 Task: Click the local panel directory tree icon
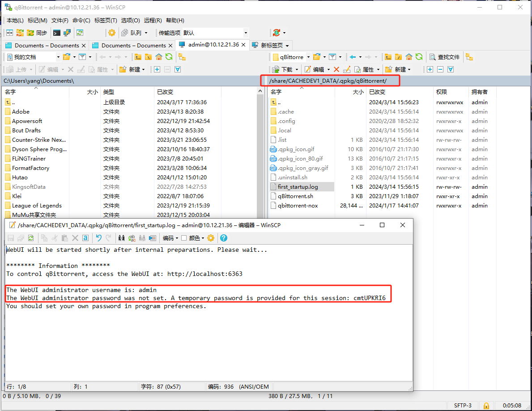[182, 57]
